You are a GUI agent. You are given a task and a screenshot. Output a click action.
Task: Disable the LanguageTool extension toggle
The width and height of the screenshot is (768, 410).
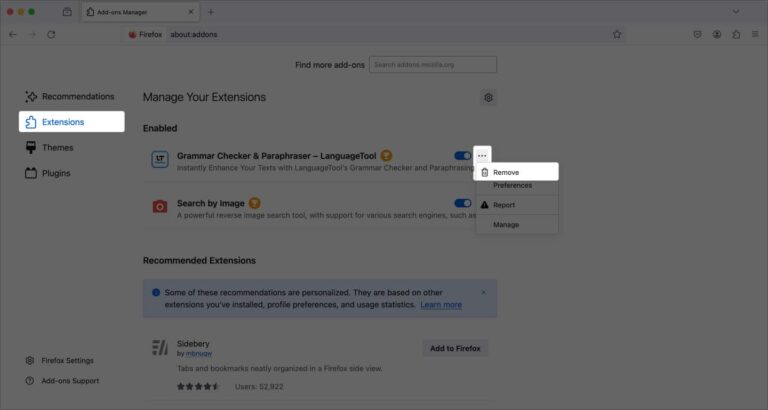pyautogui.click(x=462, y=156)
